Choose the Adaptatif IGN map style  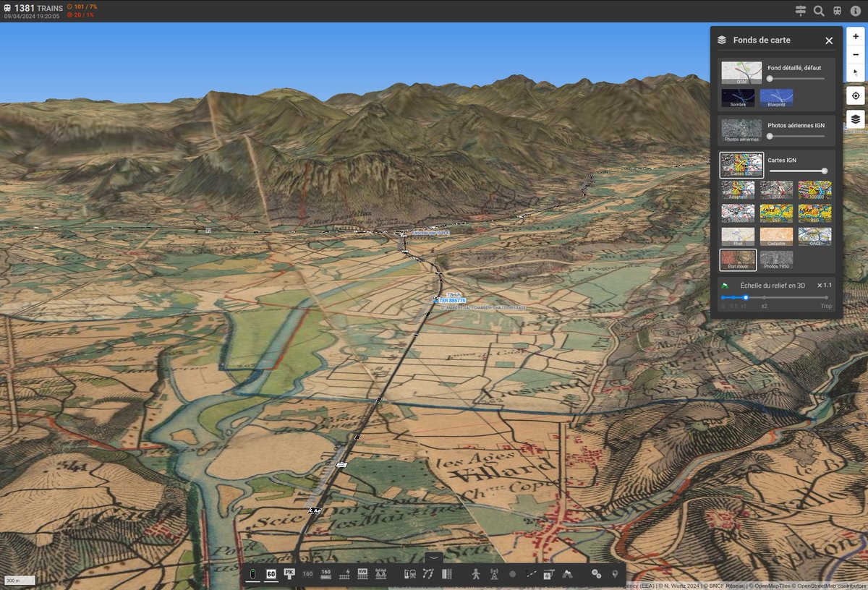point(738,190)
